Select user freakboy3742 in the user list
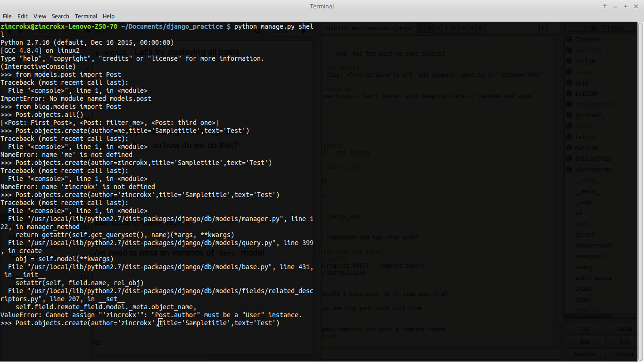The height and width of the screenshot is (362, 644). click(x=595, y=104)
